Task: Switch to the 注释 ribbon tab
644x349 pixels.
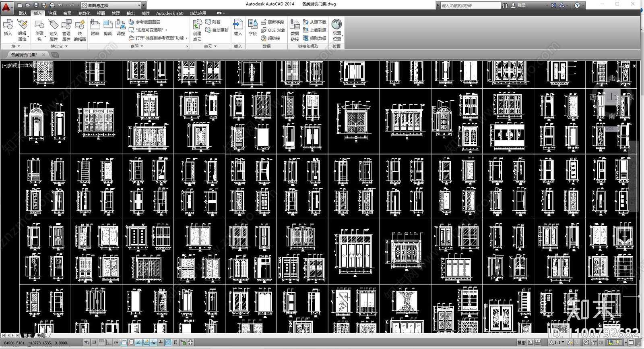Action: (x=53, y=13)
